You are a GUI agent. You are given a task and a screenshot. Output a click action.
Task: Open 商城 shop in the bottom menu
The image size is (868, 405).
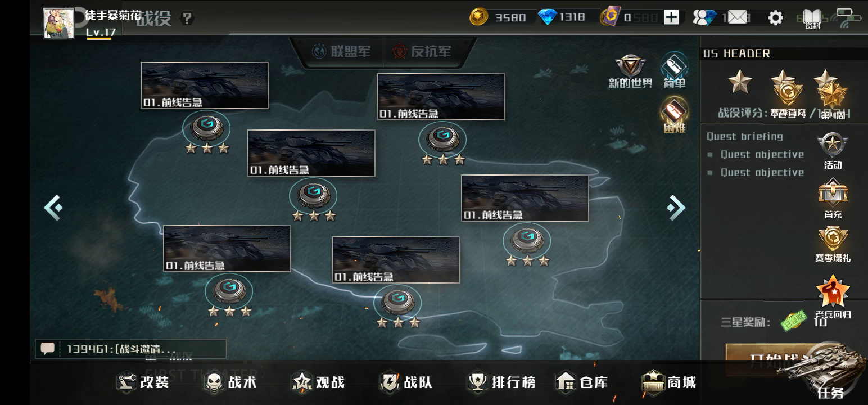point(669,382)
